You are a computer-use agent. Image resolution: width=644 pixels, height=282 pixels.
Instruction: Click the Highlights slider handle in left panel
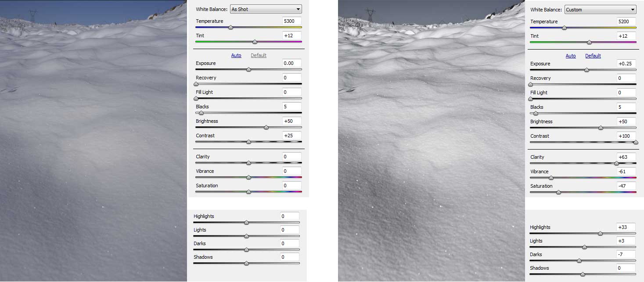pos(246,222)
